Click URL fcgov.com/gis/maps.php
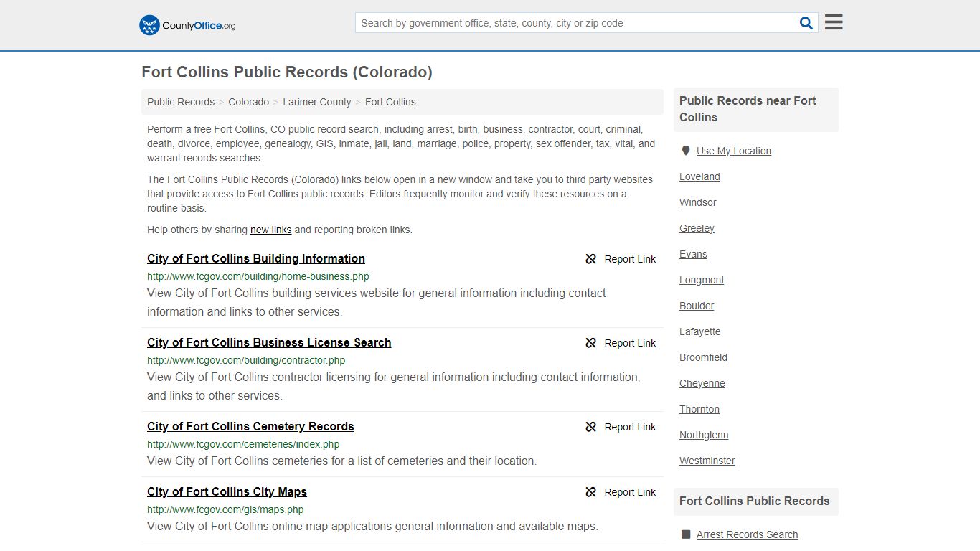Image resolution: width=980 pixels, height=551 pixels. [225, 509]
